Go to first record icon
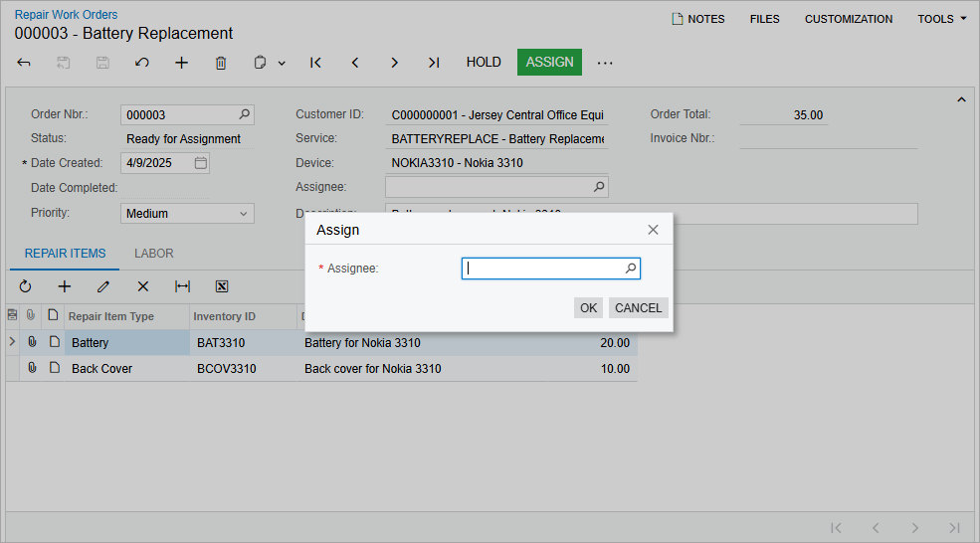This screenshot has width=980, height=543. point(315,63)
